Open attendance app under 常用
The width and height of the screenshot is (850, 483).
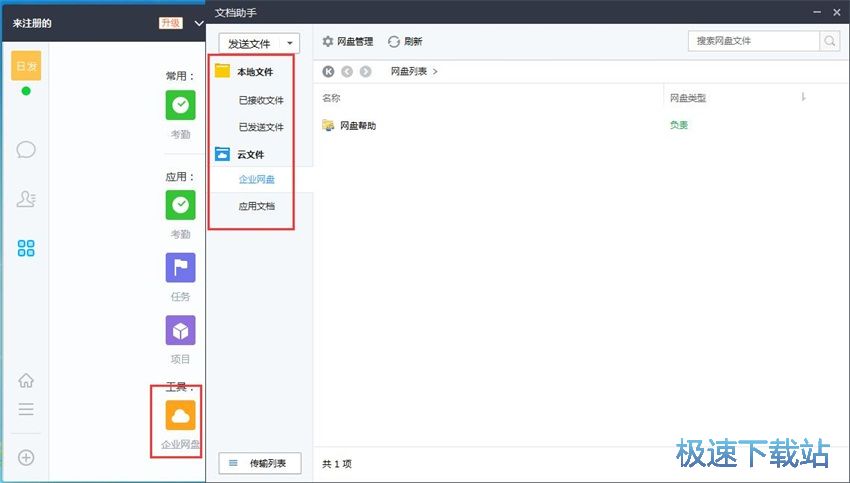pos(181,105)
